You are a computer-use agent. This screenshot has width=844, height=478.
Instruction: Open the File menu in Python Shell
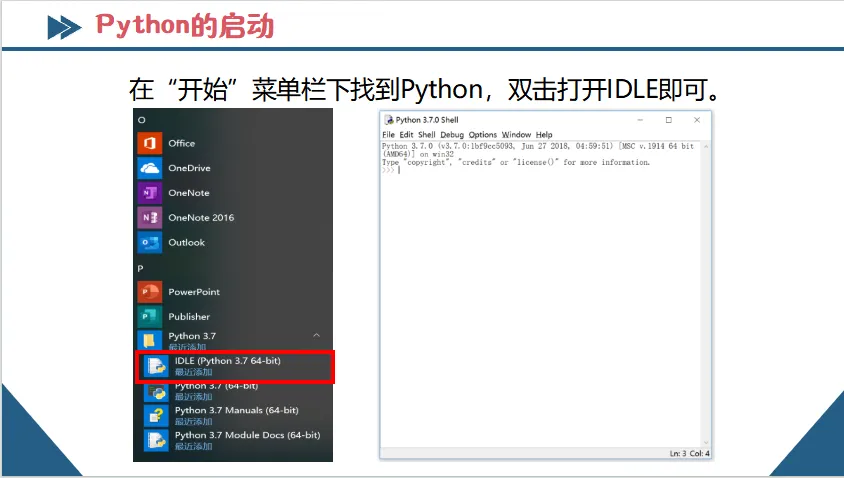pyautogui.click(x=388, y=135)
